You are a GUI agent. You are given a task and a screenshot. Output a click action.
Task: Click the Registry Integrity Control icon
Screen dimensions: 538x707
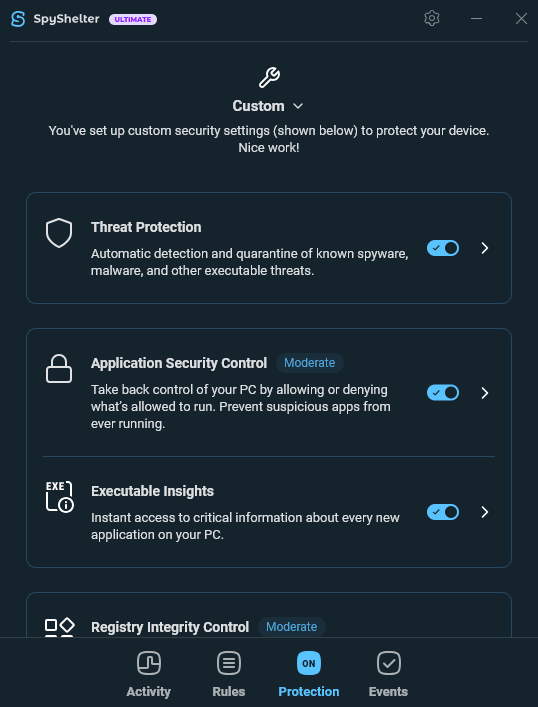coord(60,627)
